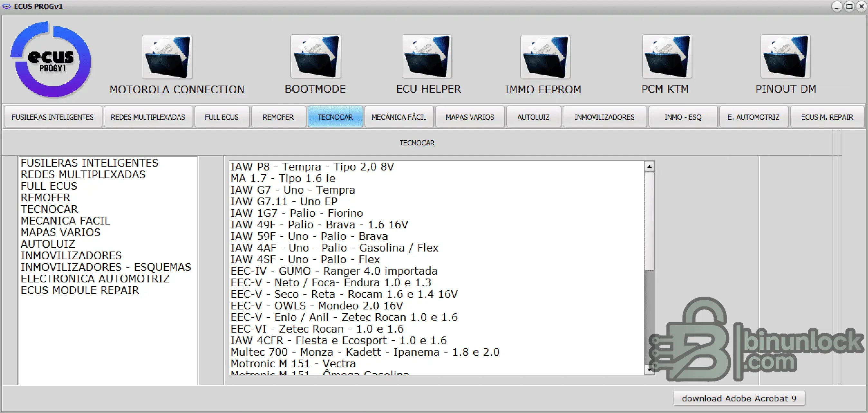Open the FULL ECUS tab

point(222,117)
